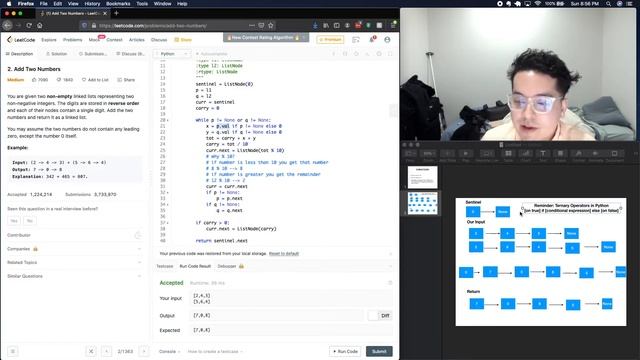Expand the Companies section
This screenshot has height=360, width=640.
point(74,249)
